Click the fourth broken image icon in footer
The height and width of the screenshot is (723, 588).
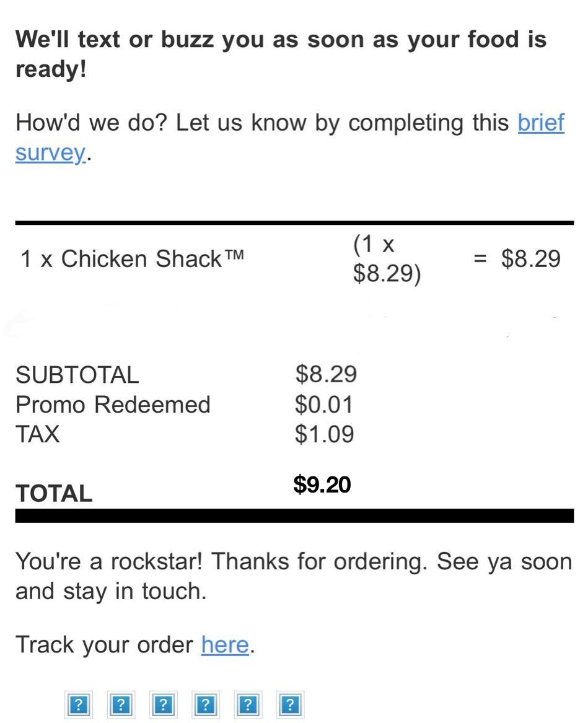click(x=206, y=705)
